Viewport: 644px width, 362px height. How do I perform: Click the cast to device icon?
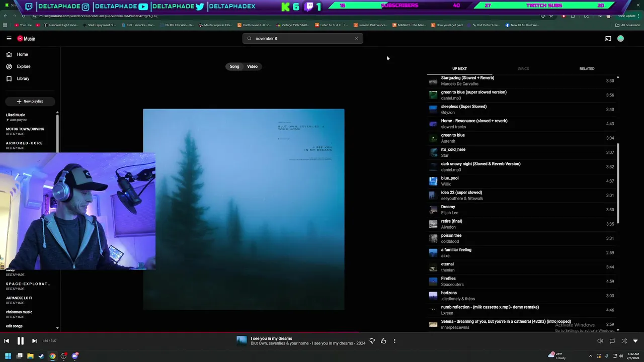coord(608,38)
